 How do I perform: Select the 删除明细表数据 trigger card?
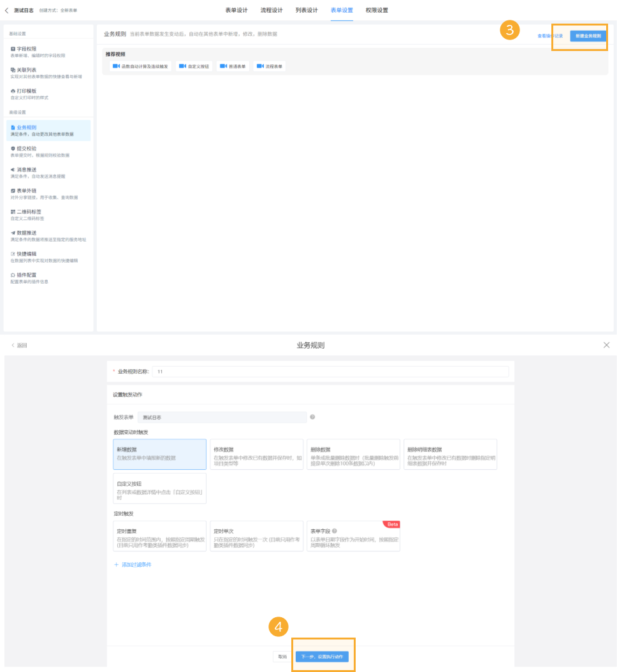(450, 454)
